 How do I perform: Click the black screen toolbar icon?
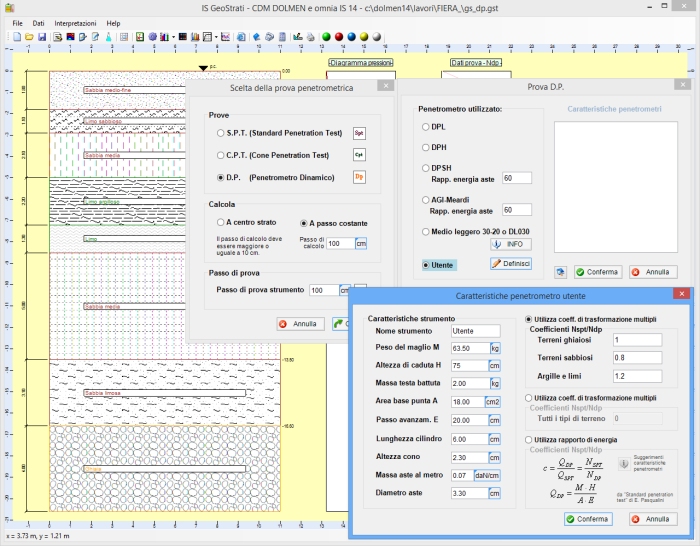tap(183, 37)
